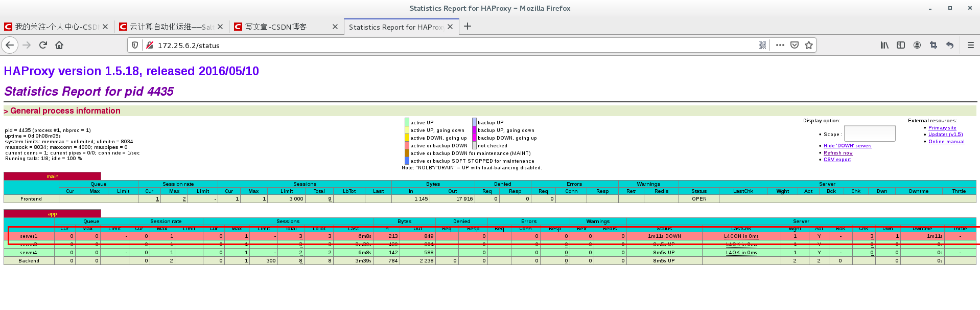Click 1m11s DOWN status cell
This screenshot has height=310, width=980.
click(x=664, y=236)
